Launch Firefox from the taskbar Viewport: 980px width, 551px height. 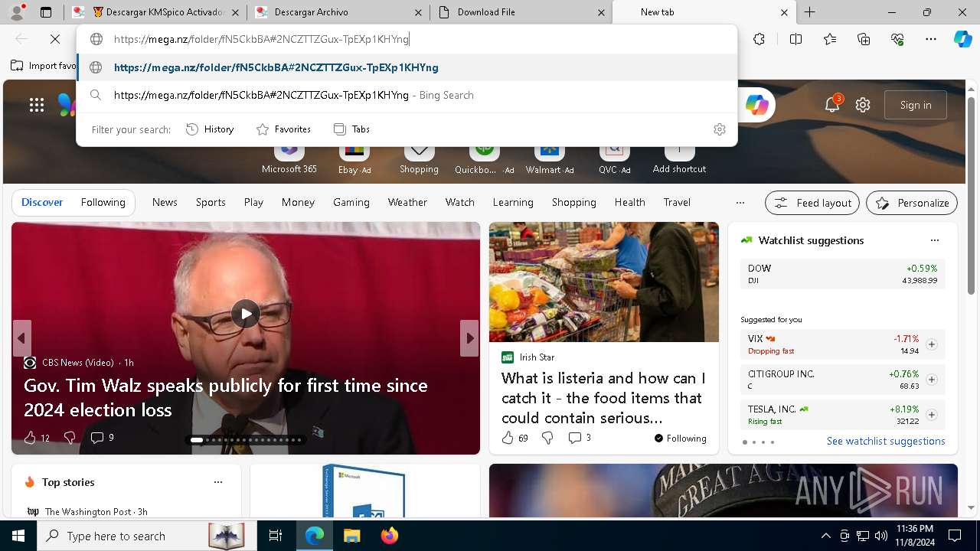point(389,536)
